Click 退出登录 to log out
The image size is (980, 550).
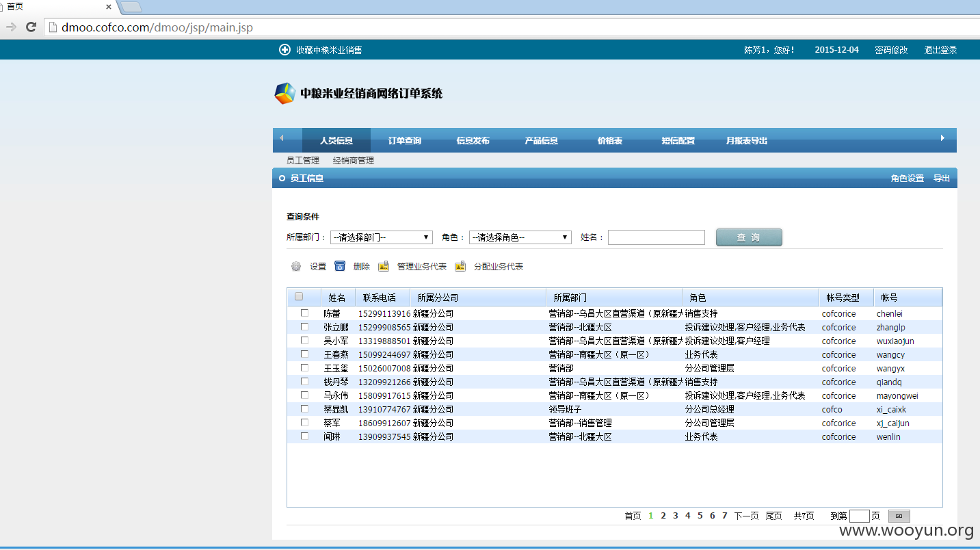click(x=941, y=50)
